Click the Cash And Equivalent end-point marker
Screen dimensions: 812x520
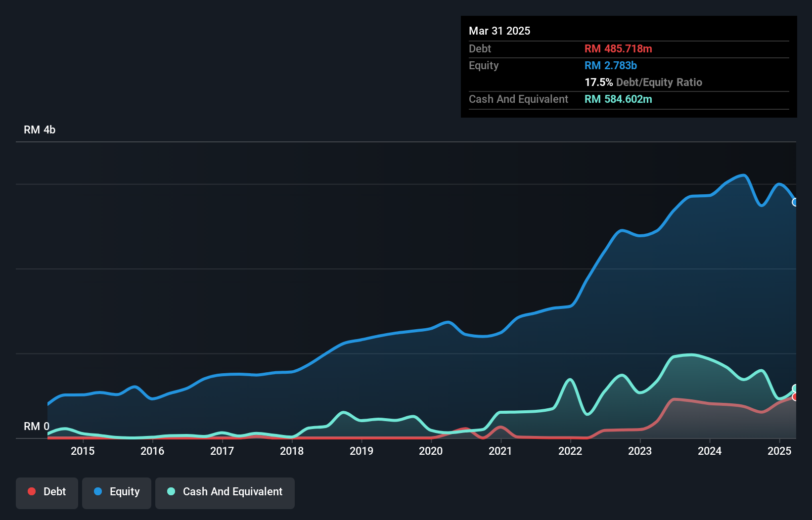(795, 389)
